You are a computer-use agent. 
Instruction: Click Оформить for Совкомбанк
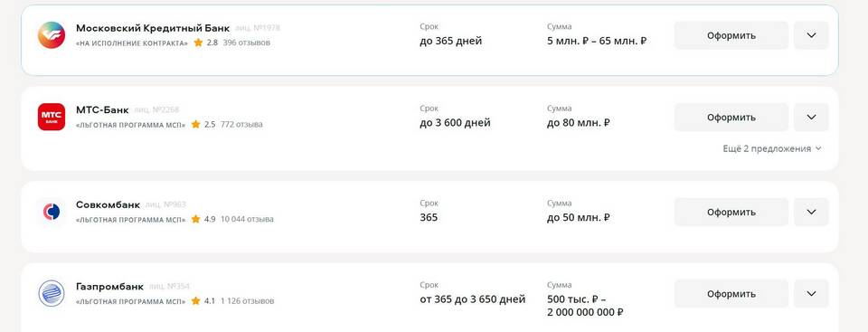pos(731,212)
